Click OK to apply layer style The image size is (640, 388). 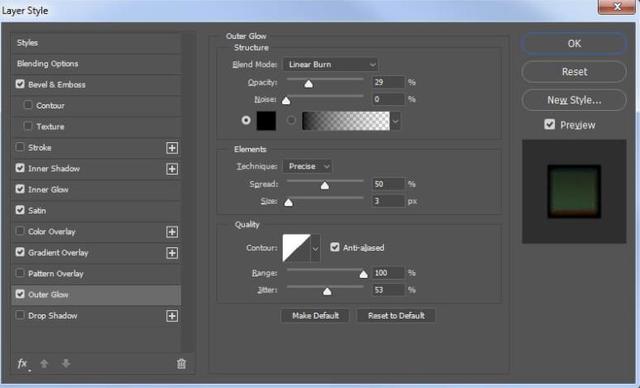click(x=573, y=44)
